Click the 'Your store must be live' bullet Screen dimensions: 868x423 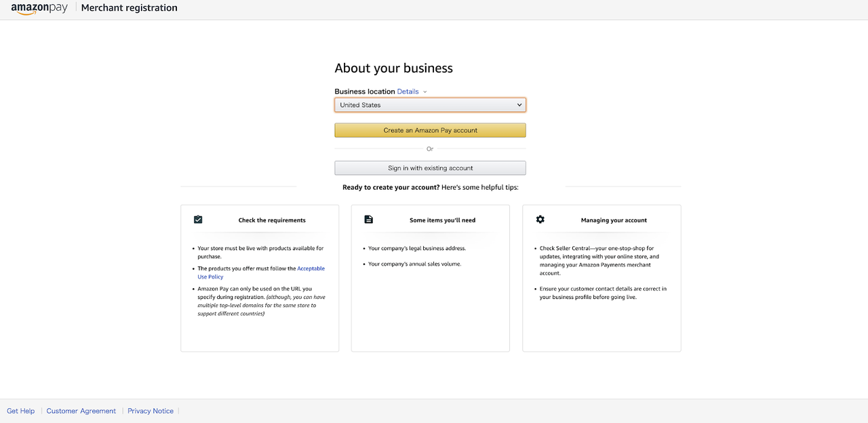pos(260,252)
